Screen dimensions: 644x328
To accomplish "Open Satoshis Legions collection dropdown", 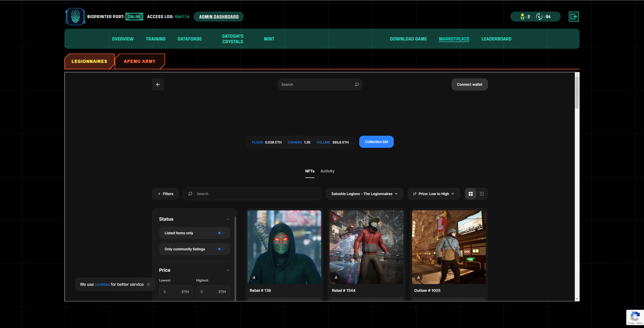I will (364, 194).
